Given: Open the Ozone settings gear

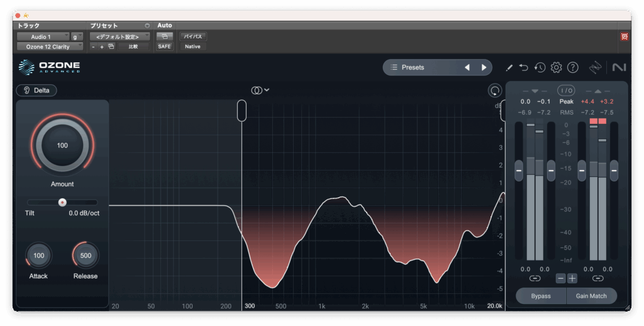Looking at the screenshot, I should [x=556, y=67].
